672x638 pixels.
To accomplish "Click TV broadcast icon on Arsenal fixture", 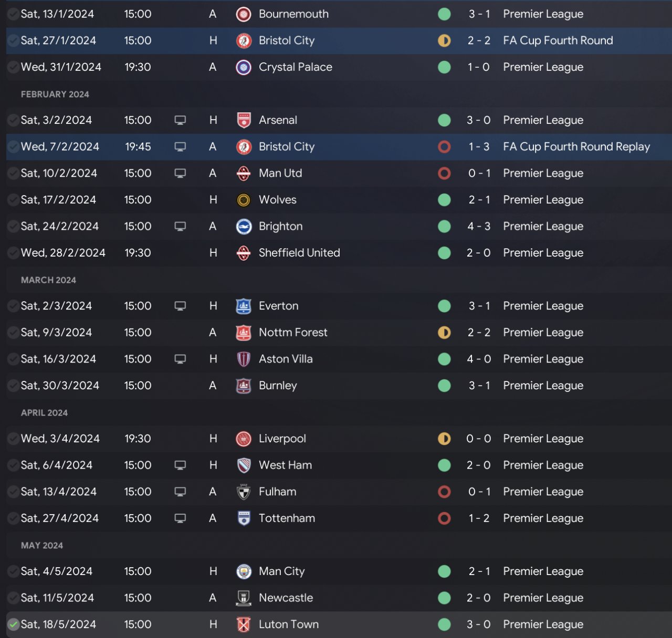I will click(180, 120).
